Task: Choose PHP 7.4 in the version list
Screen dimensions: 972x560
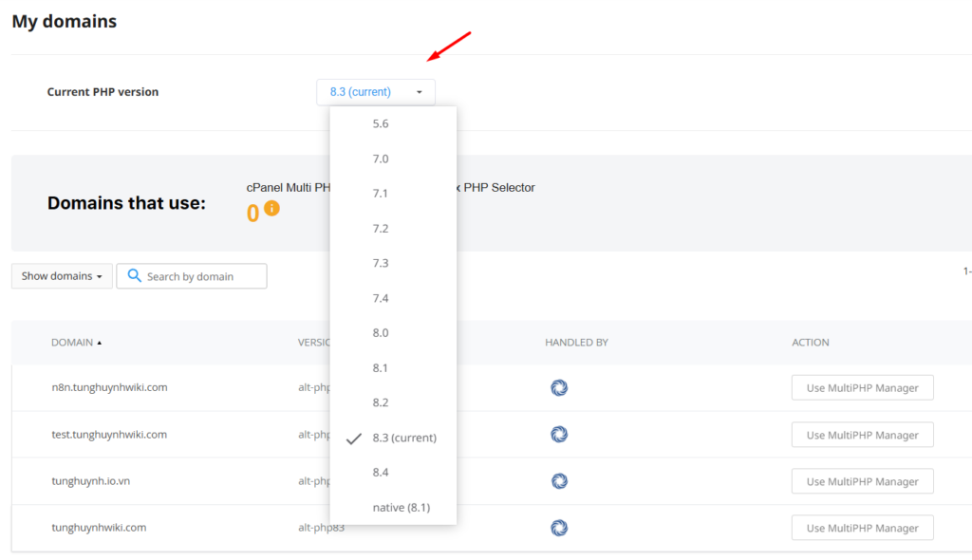Action: point(381,298)
